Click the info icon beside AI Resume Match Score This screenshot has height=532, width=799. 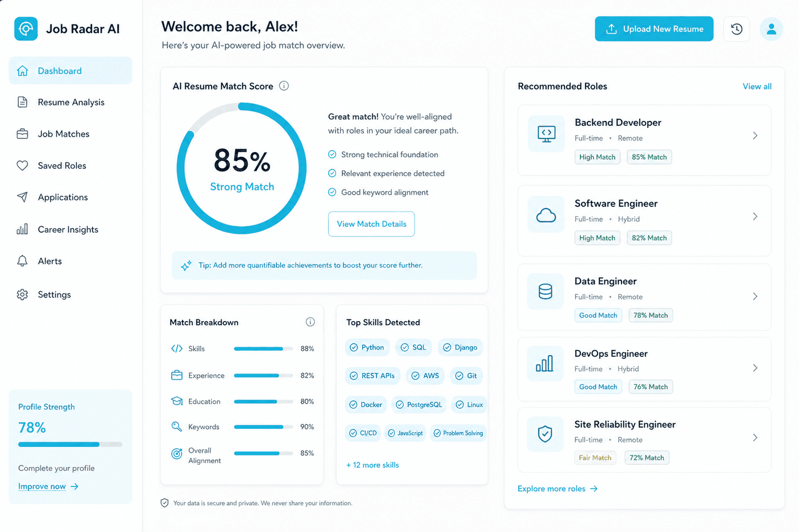point(284,86)
